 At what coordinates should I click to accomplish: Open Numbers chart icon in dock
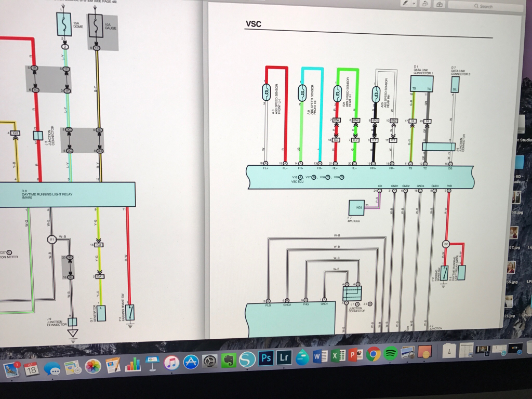tap(132, 365)
